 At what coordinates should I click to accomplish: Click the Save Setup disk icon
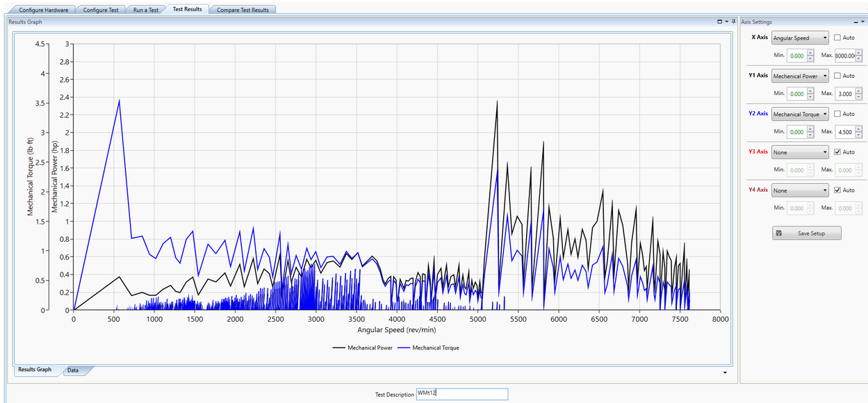(780, 233)
